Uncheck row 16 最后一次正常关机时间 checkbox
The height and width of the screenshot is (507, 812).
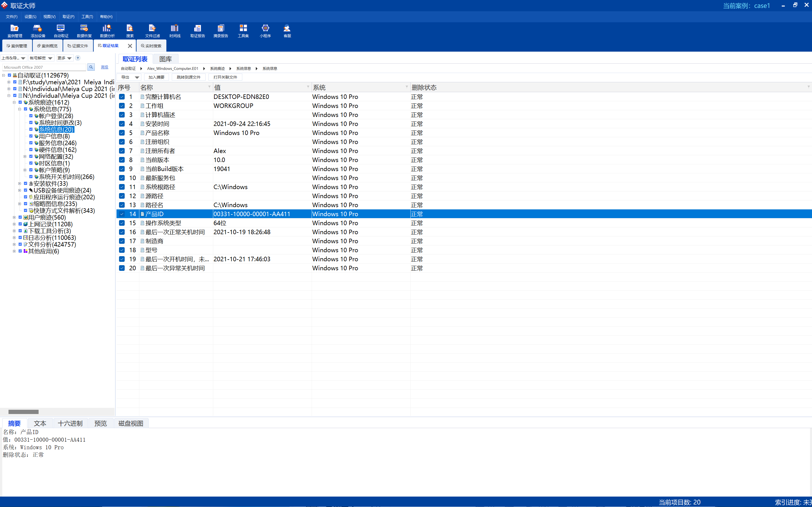coord(122,232)
